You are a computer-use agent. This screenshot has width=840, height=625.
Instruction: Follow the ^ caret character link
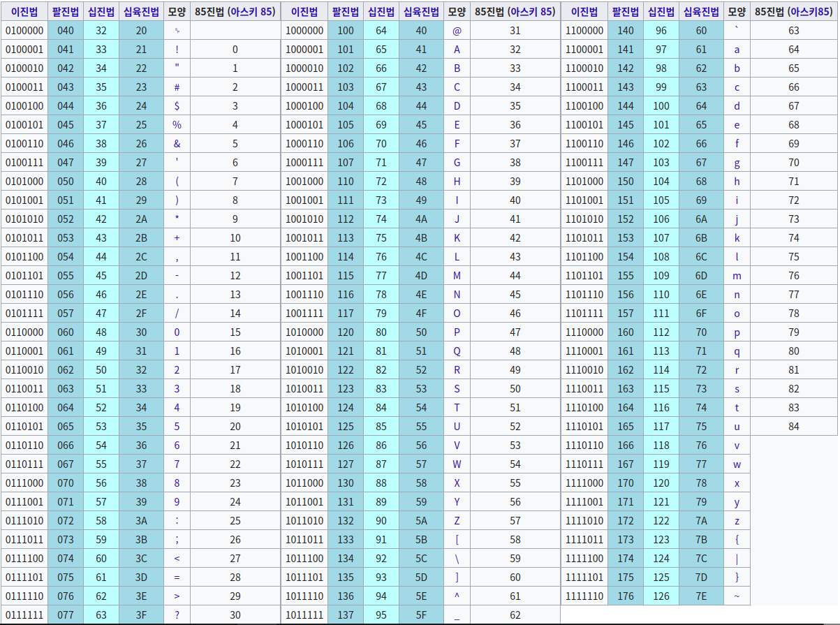click(x=457, y=596)
